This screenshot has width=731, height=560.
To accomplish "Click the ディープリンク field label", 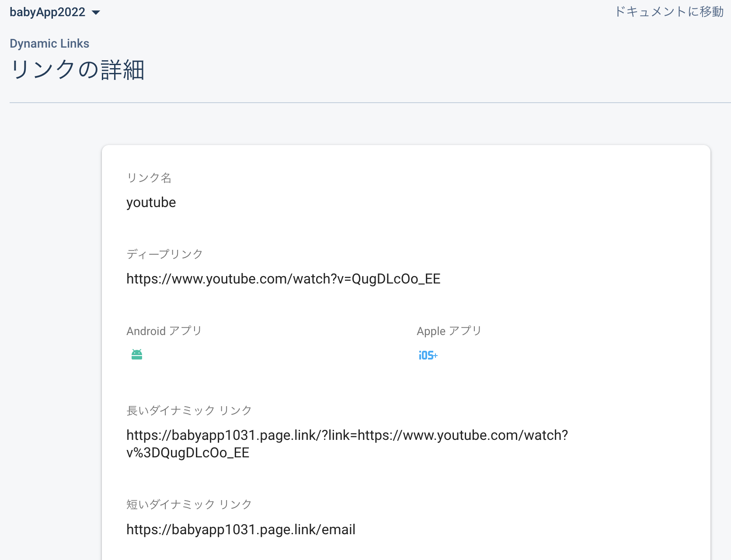I will pos(164,254).
